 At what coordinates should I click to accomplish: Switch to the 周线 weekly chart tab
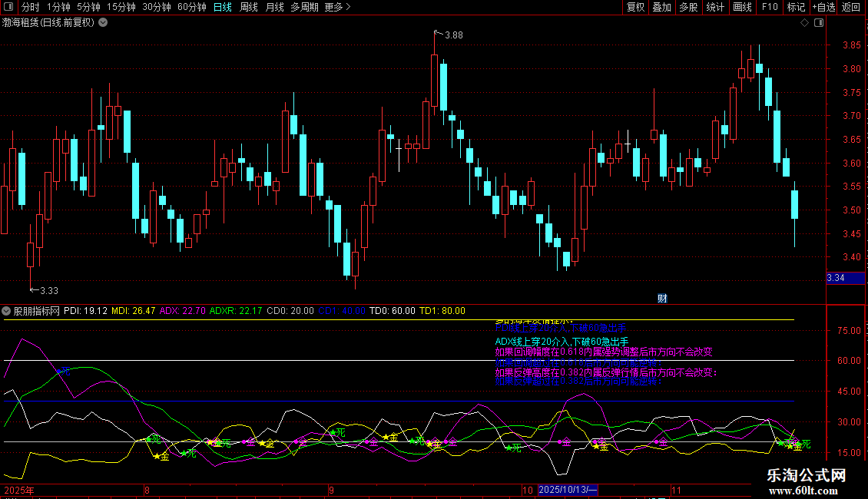pyautogui.click(x=249, y=8)
